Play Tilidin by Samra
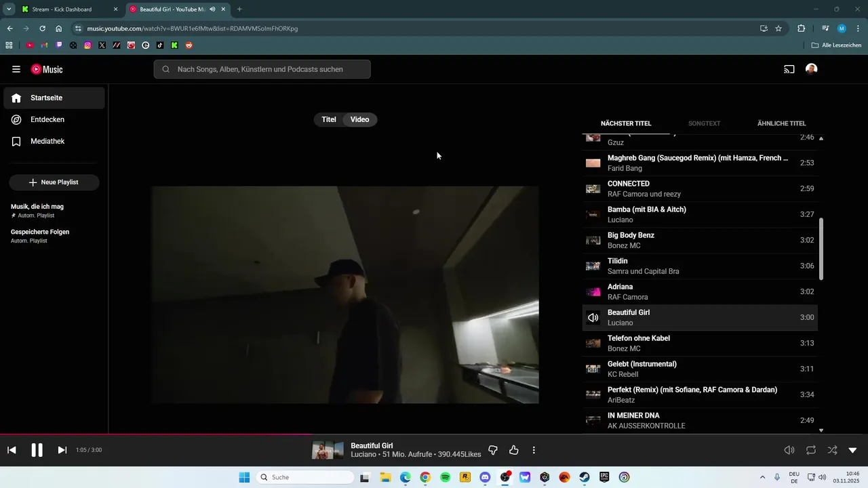The image size is (868, 488). 700,266
